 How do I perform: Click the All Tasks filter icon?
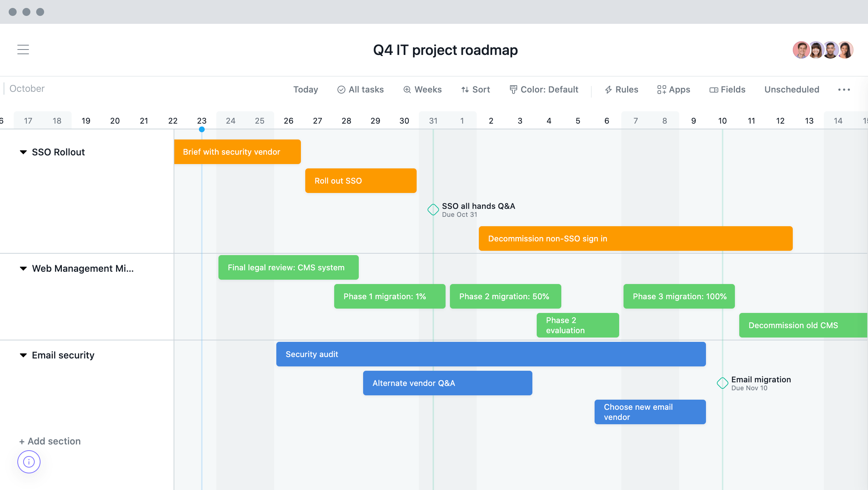point(340,89)
